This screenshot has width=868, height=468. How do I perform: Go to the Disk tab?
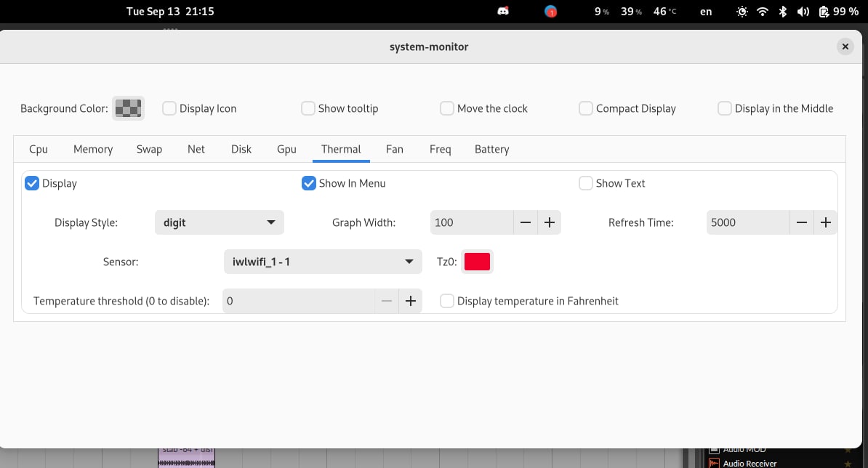click(241, 149)
